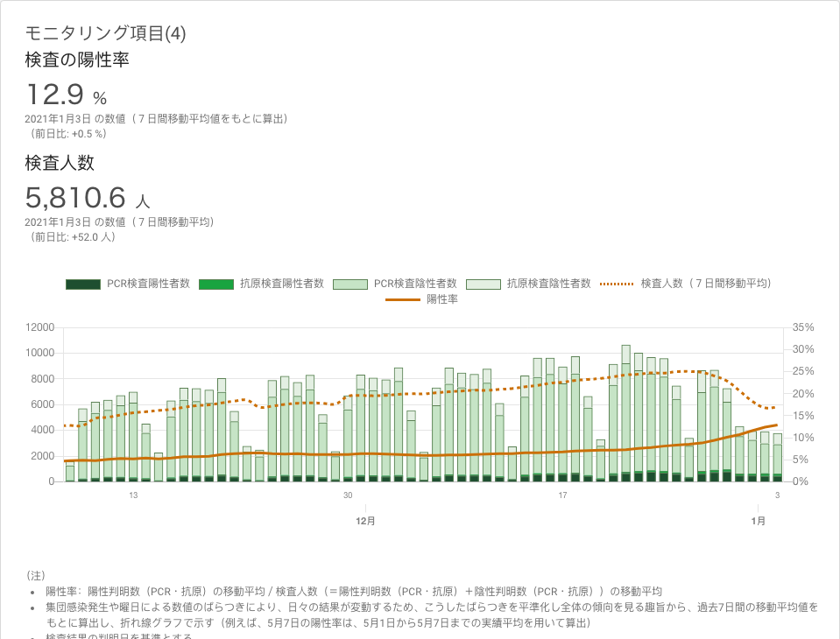Click the 3 date axis label
Image resolution: width=840 pixels, height=639 pixels.
pyautogui.click(x=777, y=495)
